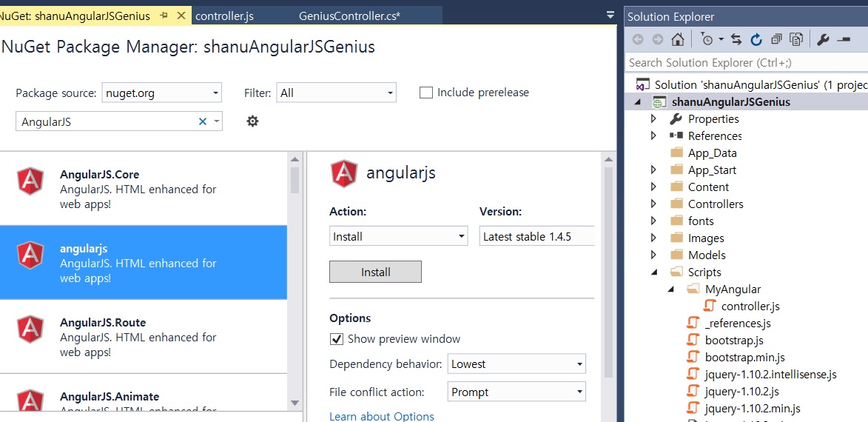Click References node icon

tap(676, 135)
